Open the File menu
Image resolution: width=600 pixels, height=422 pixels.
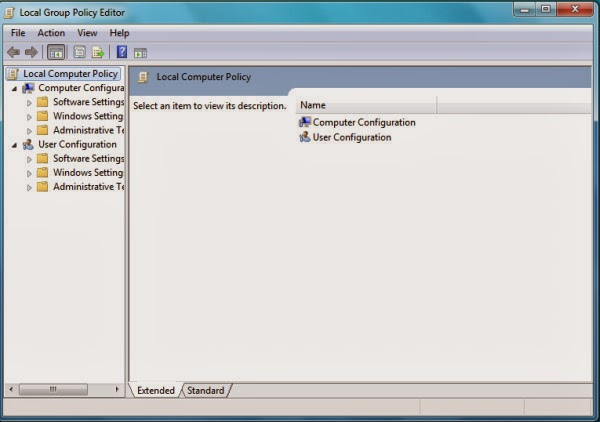click(x=18, y=33)
